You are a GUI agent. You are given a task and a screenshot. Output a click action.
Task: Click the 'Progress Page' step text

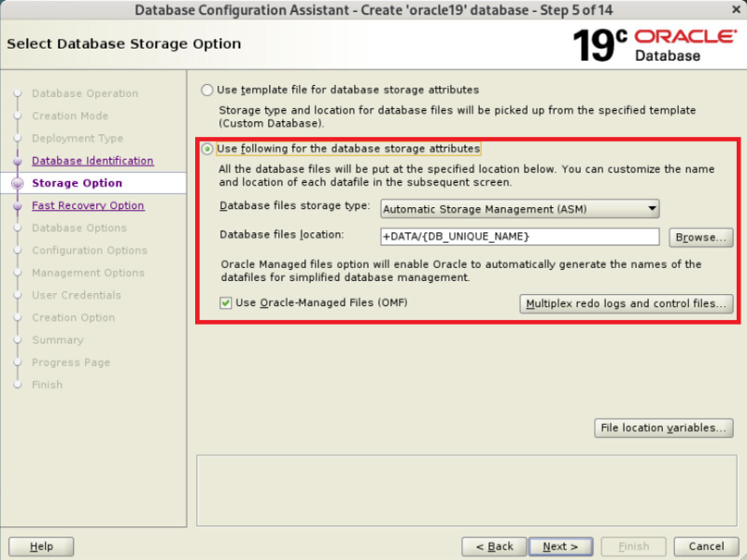71,362
